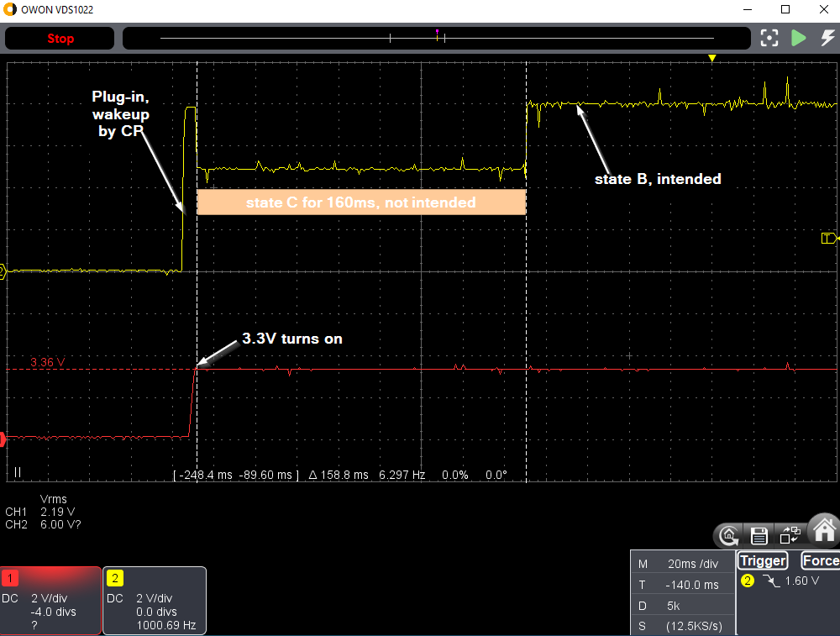Click the autoset target icon

769,39
